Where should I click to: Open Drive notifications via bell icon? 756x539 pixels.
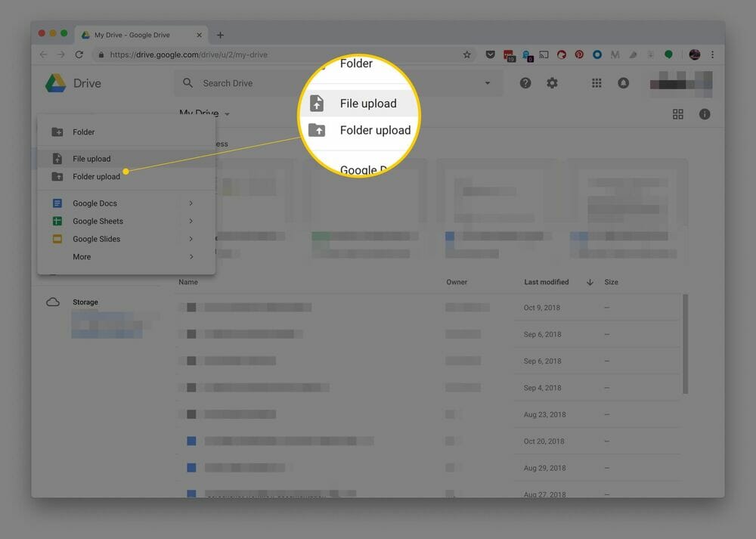[624, 82]
